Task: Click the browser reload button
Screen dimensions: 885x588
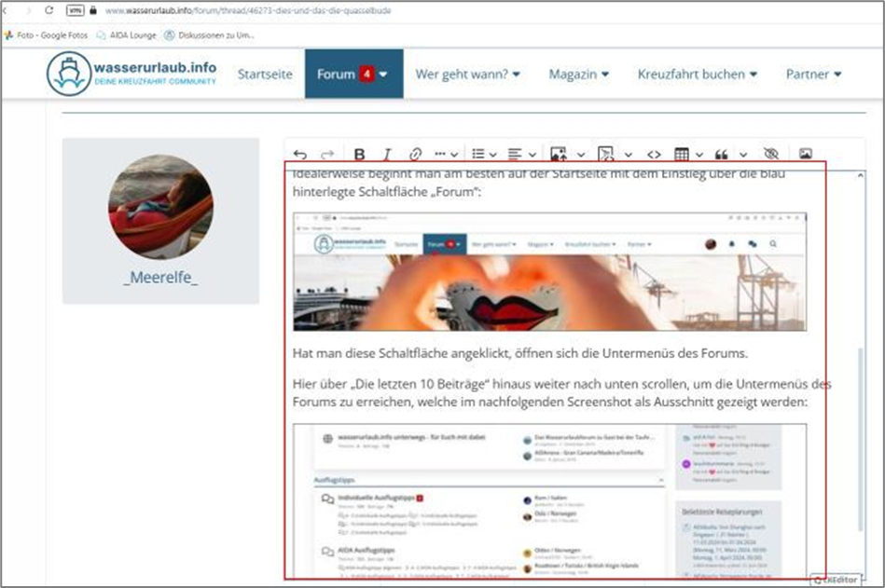Action: click(x=49, y=10)
